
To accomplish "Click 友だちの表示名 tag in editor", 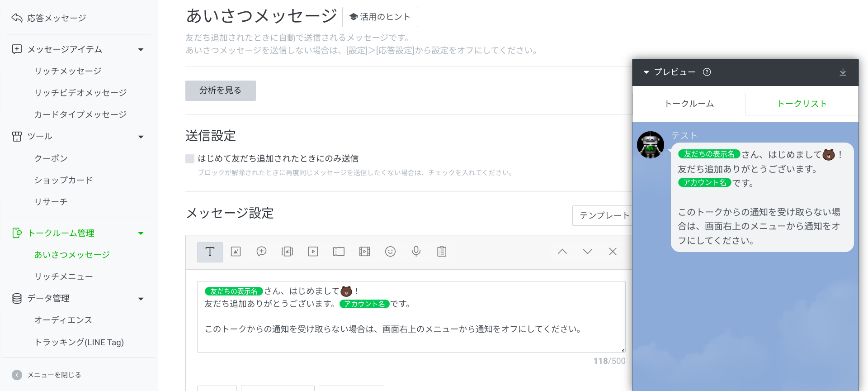I will (x=234, y=291).
